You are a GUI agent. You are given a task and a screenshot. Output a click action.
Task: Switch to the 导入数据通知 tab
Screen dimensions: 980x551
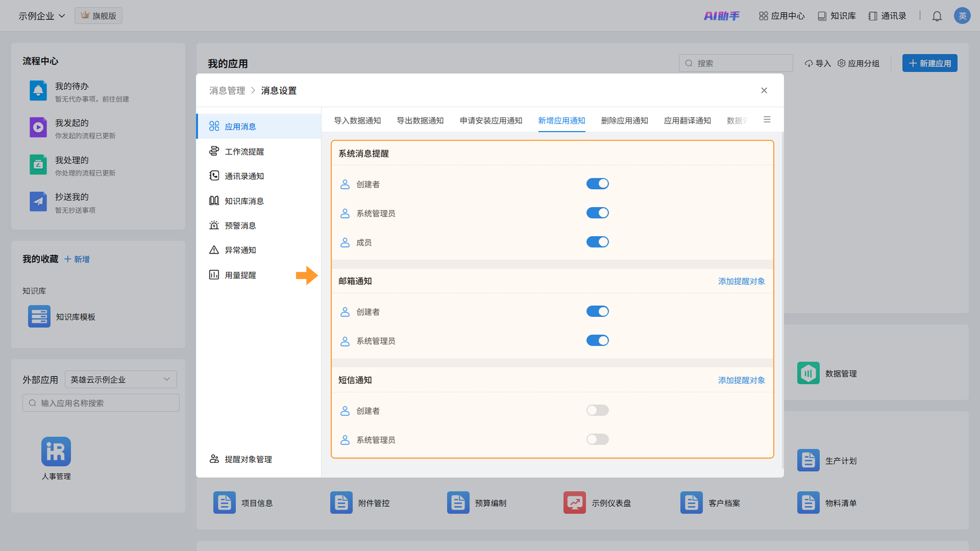pyautogui.click(x=357, y=121)
